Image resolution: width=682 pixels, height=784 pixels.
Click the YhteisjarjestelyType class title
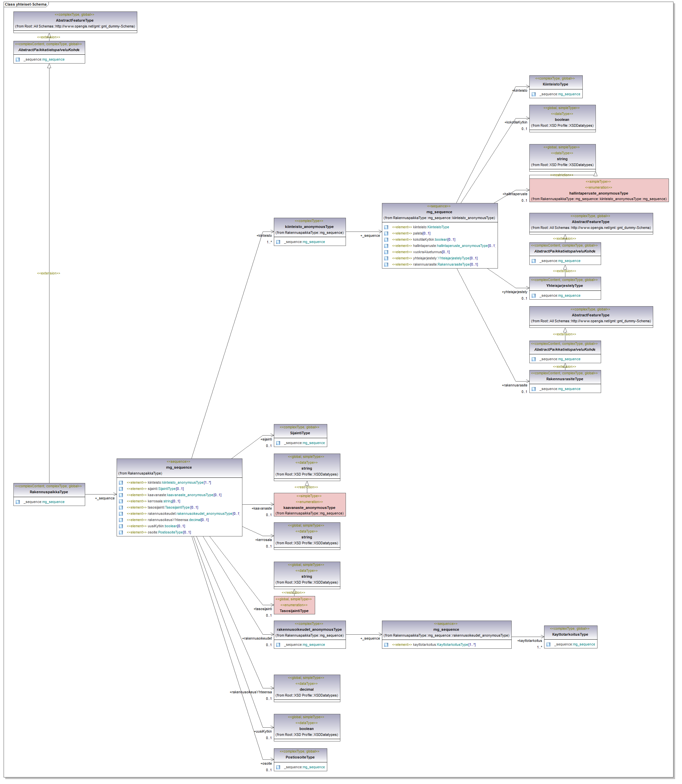click(x=565, y=286)
